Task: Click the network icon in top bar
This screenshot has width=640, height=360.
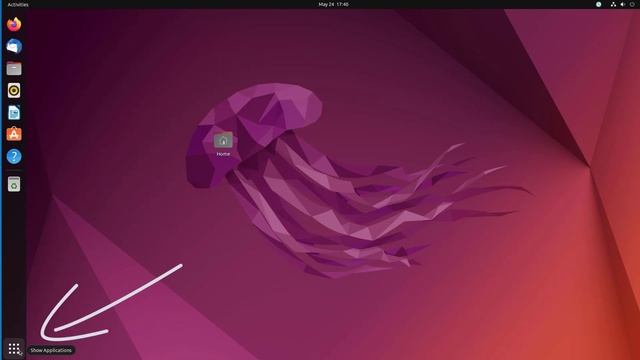Action: pos(613,4)
